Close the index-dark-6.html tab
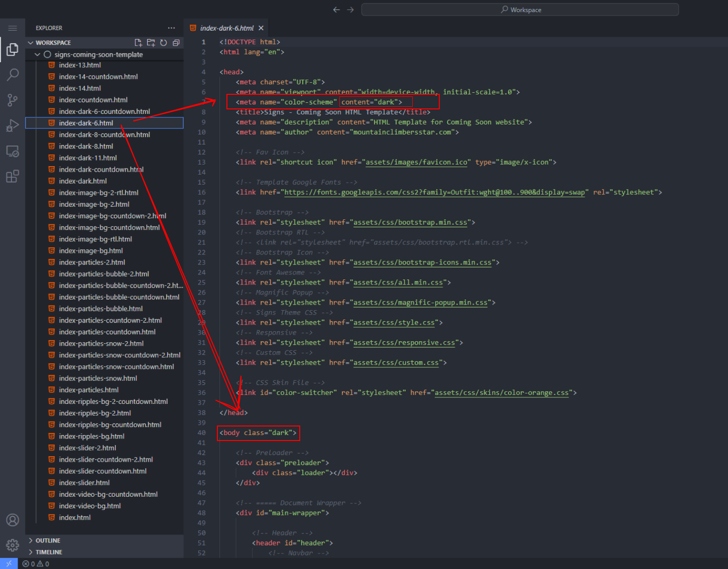Screen dimensions: 728x569 (x=261, y=28)
